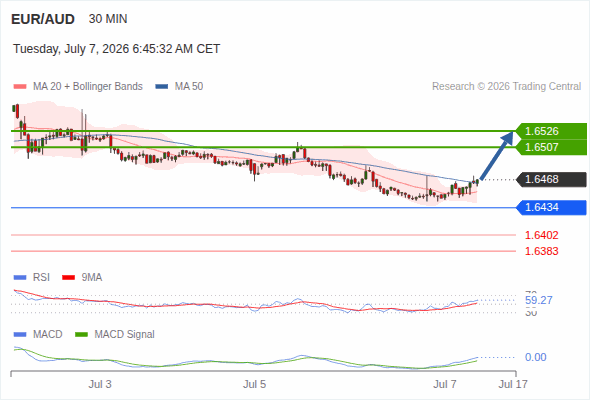Click the RSI value 59.27
The width and height of the screenshot is (590, 400).
pos(539,300)
